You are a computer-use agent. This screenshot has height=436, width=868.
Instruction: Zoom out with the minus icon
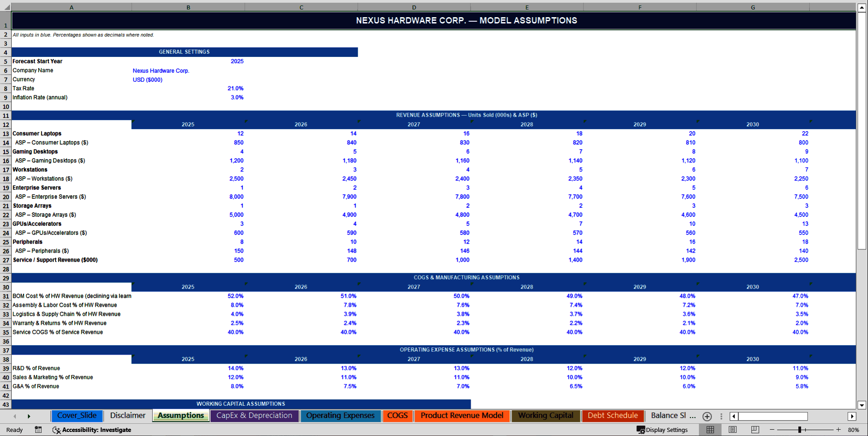(x=771, y=430)
